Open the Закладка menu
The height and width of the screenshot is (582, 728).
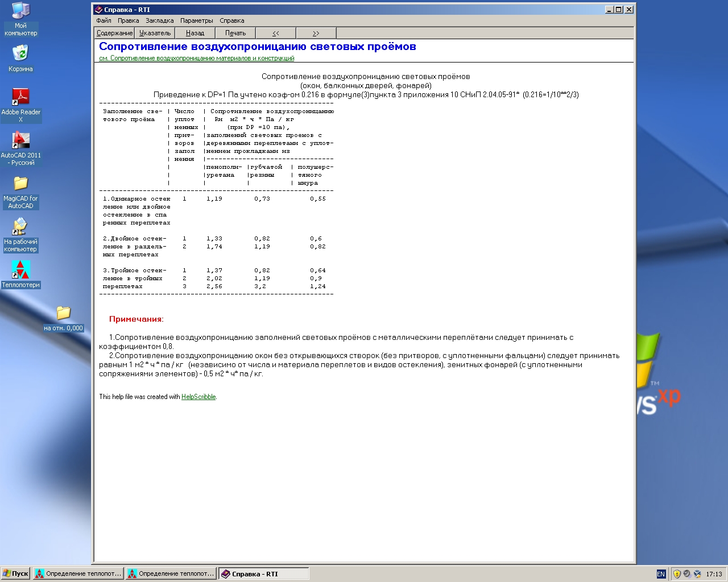pos(159,20)
